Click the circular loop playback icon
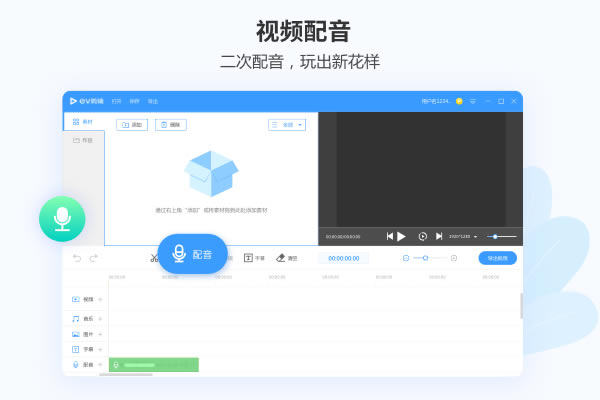The width and height of the screenshot is (600, 400). point(422,236)
